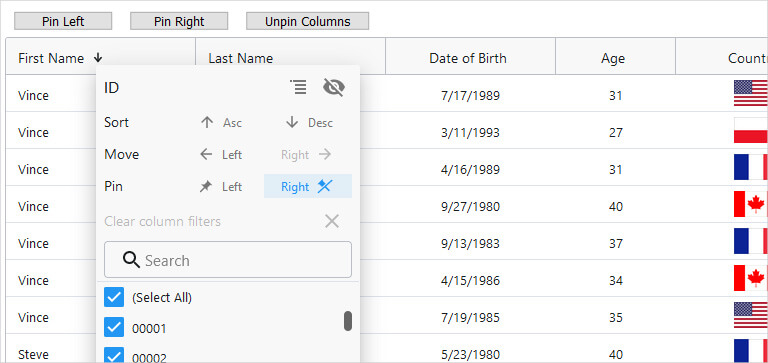Click the First Name sort arrow
Image resolution: width=768 pixels, height=363 pixels.
pyautogui.click(x=98, y=58)
